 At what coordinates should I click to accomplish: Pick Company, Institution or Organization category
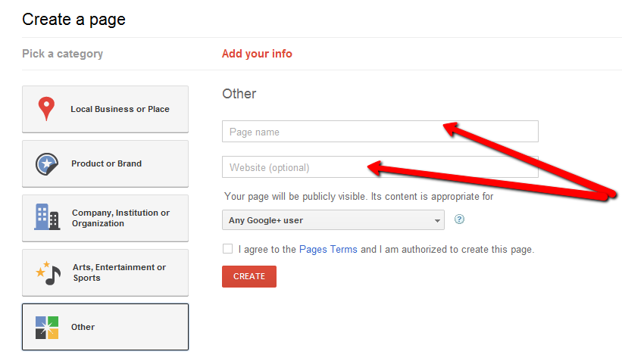click(105, 218)
